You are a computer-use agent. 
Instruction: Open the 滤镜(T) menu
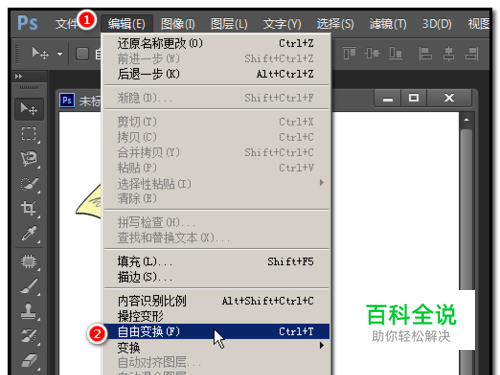388,24
